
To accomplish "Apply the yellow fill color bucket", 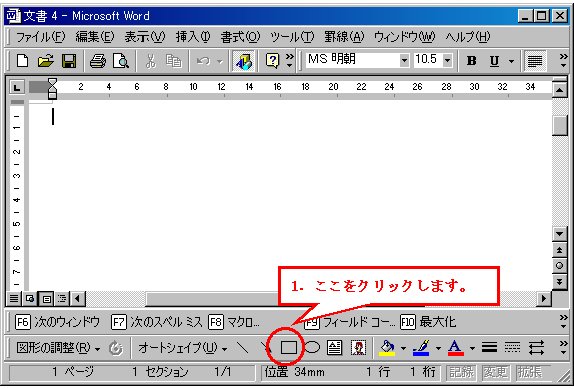I will (387, 348).
